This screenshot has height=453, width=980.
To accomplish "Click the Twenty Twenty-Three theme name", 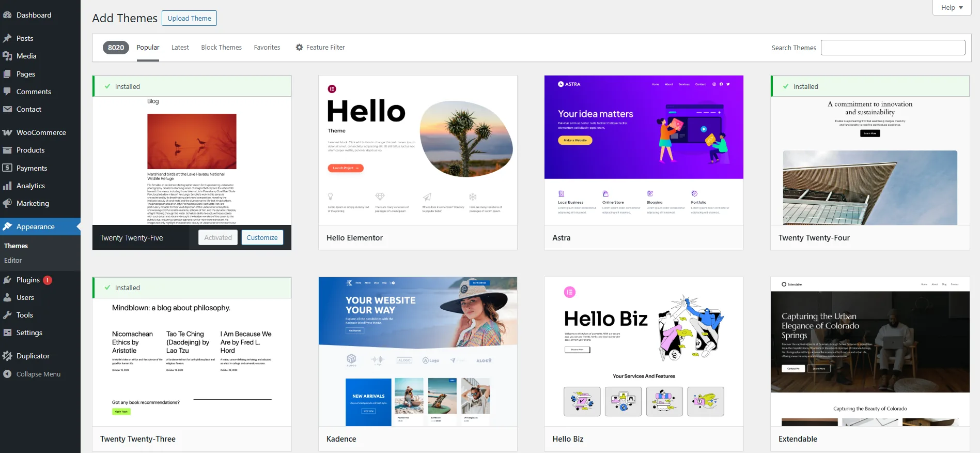I will (x=138, y=439).
